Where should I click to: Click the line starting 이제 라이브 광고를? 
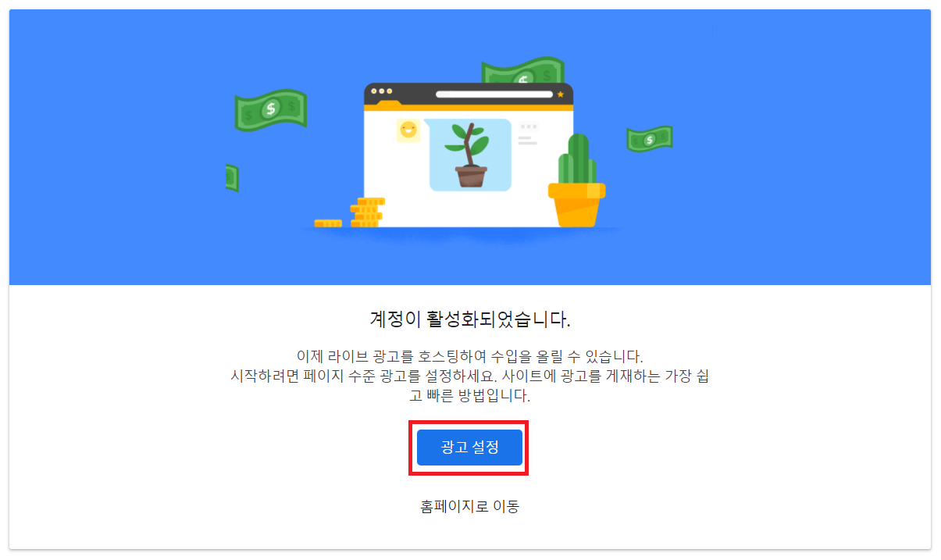469,357
